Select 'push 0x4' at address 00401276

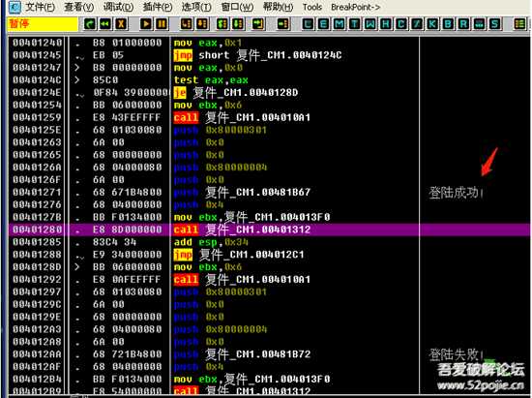coord(198,204)
